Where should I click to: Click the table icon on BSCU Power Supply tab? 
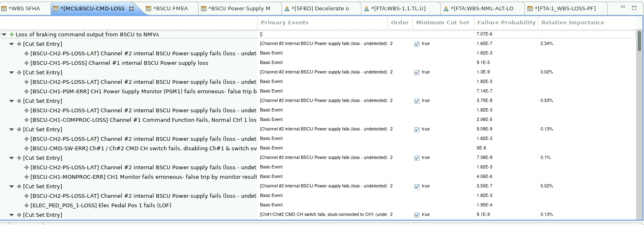(204, 9)
